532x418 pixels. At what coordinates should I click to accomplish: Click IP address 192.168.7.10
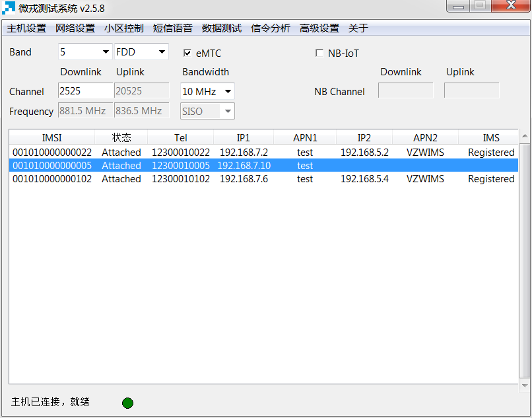point(244,165)
